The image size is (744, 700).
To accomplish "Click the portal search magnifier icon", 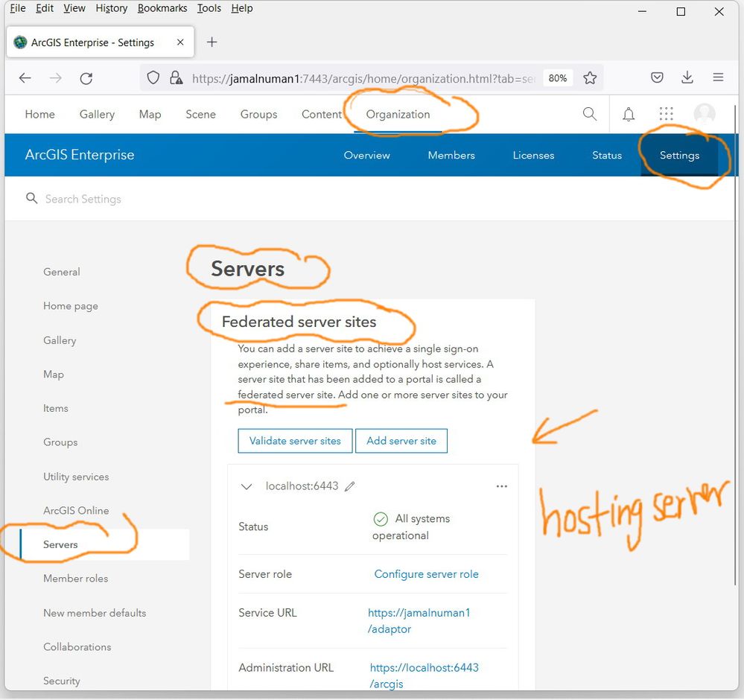I will click(589, 114).
